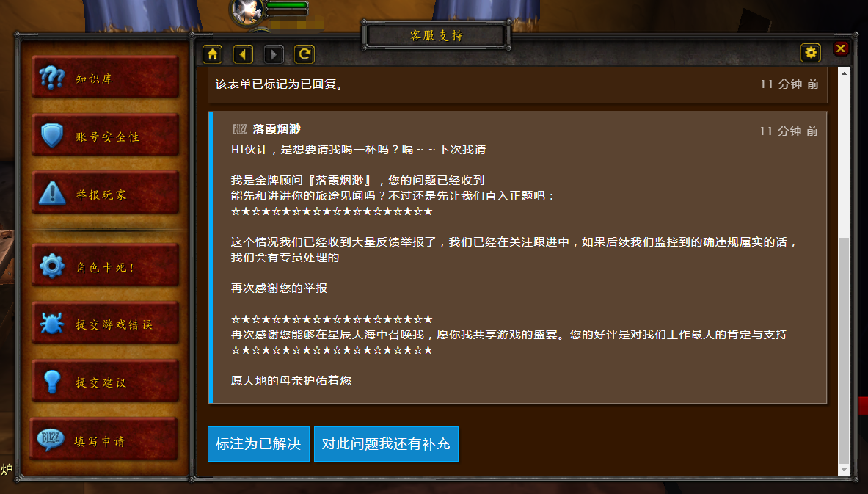
Task: Click 对此问题我还有补充 button
Action: click(x=386, y=444)
